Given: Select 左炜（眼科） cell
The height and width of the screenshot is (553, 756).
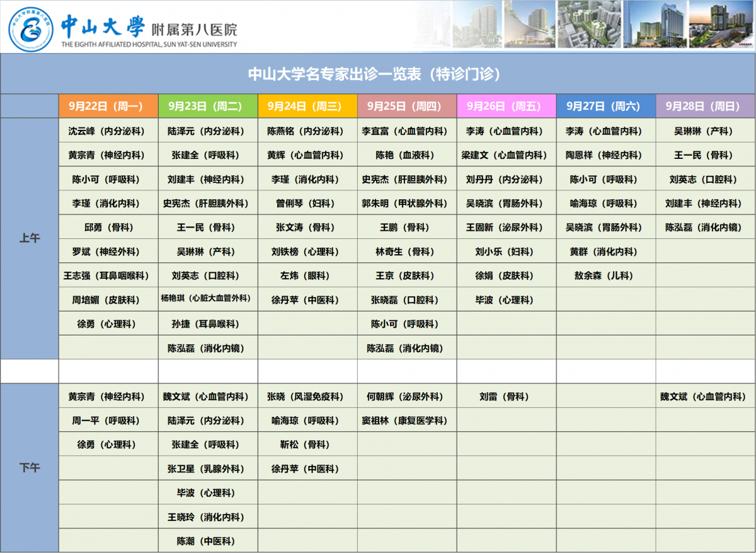Looking at the screenshot, I should [x=307, y=276].
